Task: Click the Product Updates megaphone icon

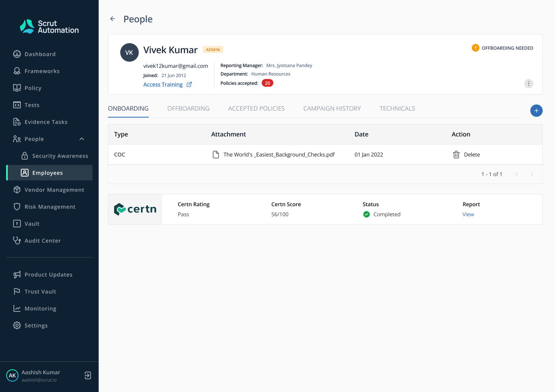Action: tap(17, 274)
